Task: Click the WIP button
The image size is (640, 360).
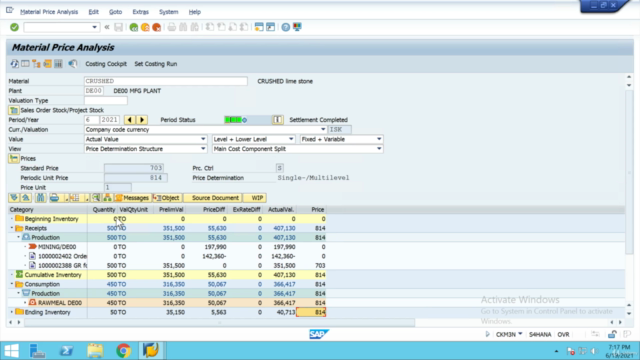Action: (255, 198)
